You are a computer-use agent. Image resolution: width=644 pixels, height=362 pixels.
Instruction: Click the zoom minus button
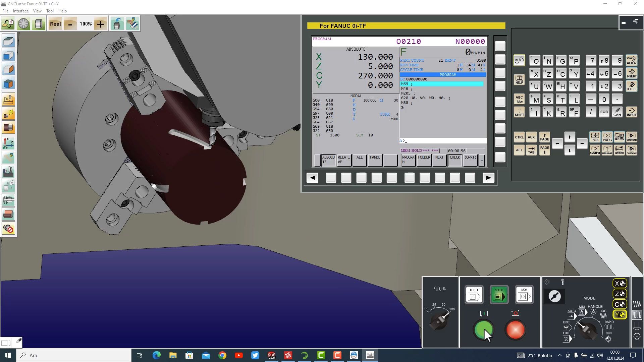click(70, 24)
